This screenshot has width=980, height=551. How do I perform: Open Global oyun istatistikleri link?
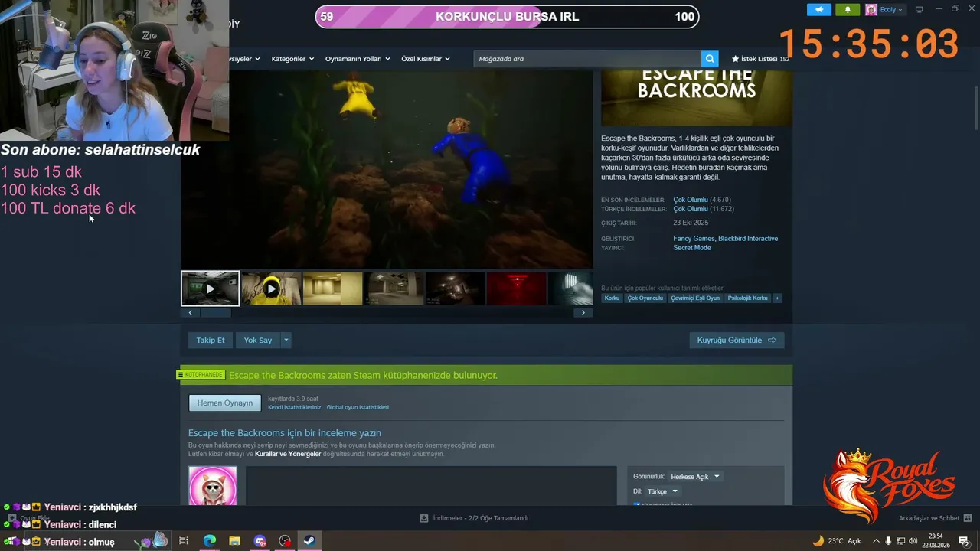(x=358, y=407)
